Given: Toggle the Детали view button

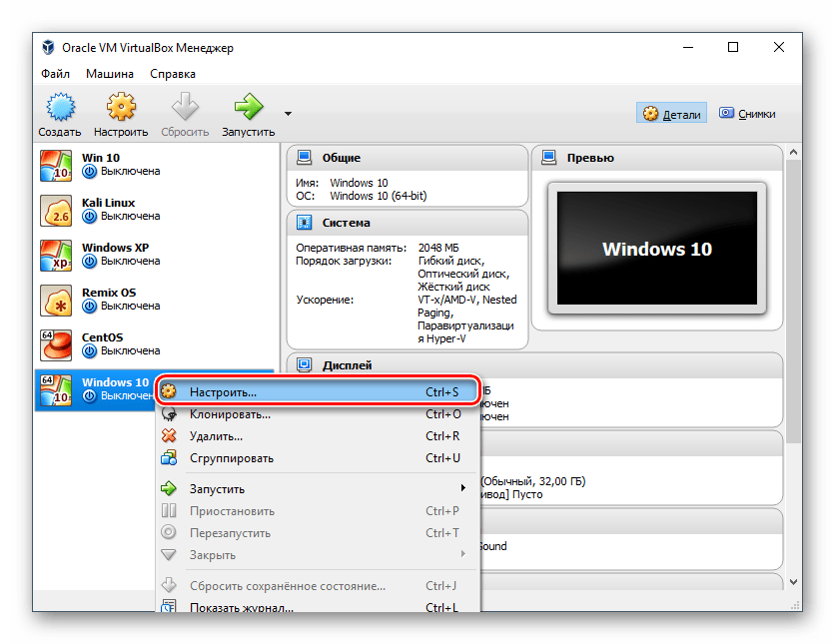Looking at the screenshot, I should [671, 114].
